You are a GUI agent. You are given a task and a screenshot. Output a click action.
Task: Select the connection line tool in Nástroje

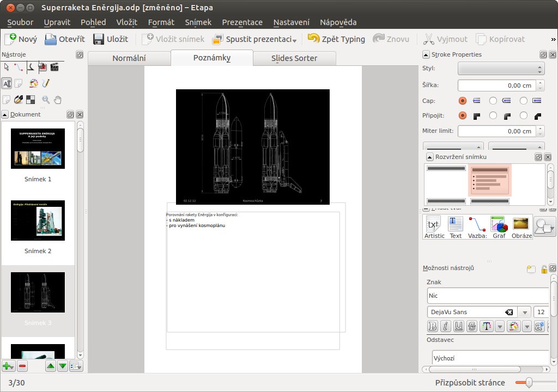[18, 68]
